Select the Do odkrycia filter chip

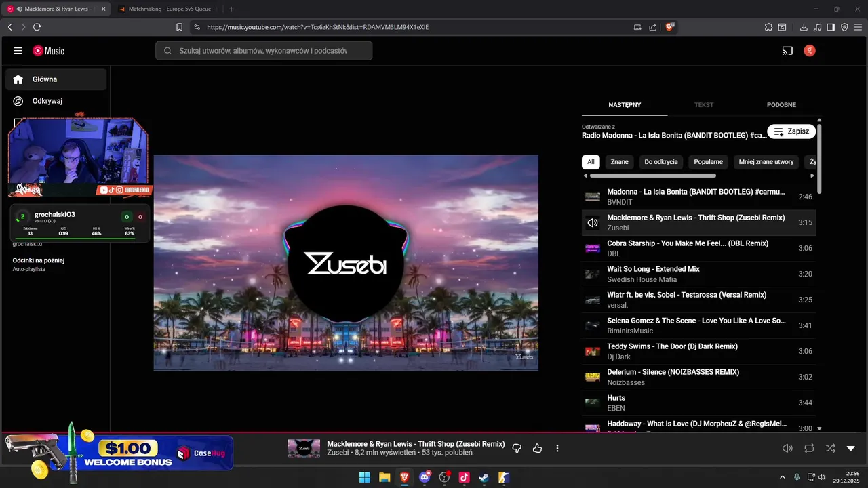click(661, 162)
